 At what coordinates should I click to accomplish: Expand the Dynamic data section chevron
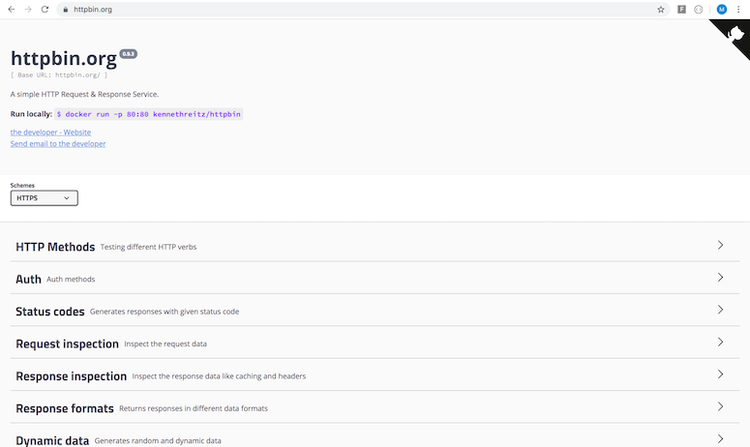[x=720, y=439]
